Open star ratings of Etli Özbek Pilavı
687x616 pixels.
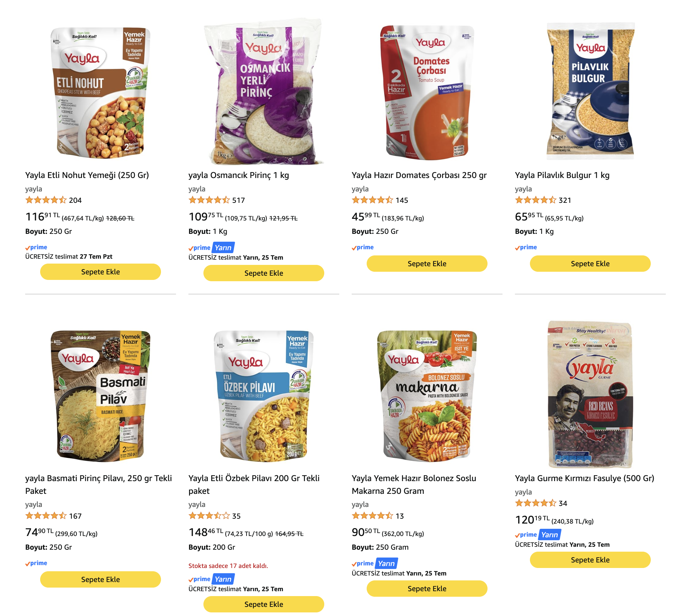(x=209, y=516)
